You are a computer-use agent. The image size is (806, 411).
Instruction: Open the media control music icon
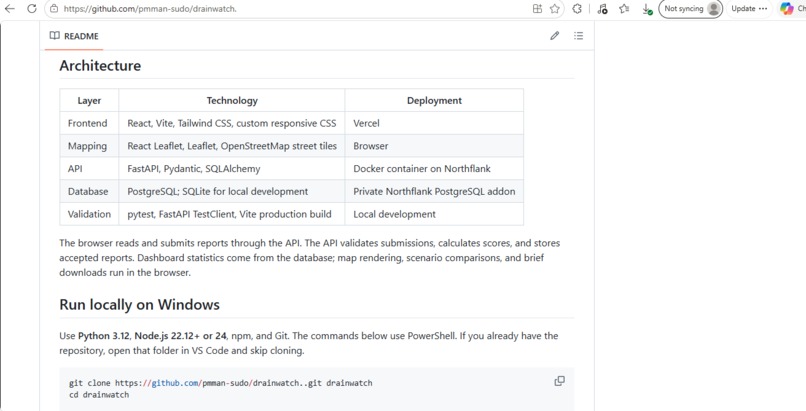[602, 9]
